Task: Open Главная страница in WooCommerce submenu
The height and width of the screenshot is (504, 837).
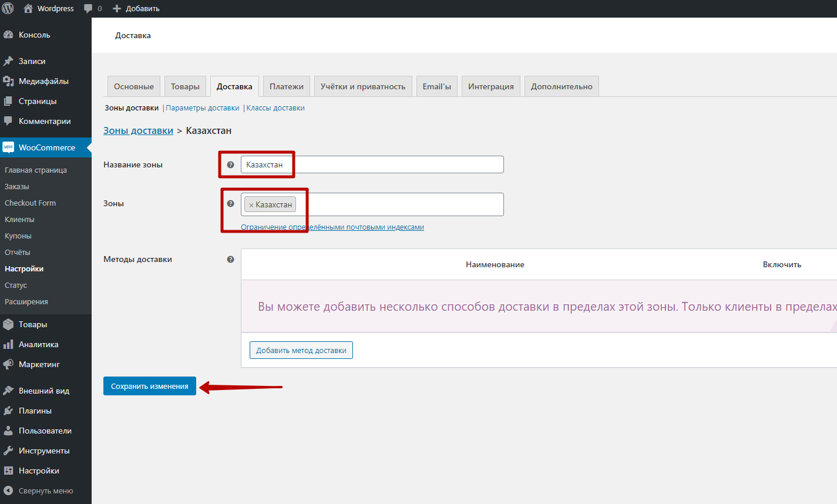Action: coord(36,170)
